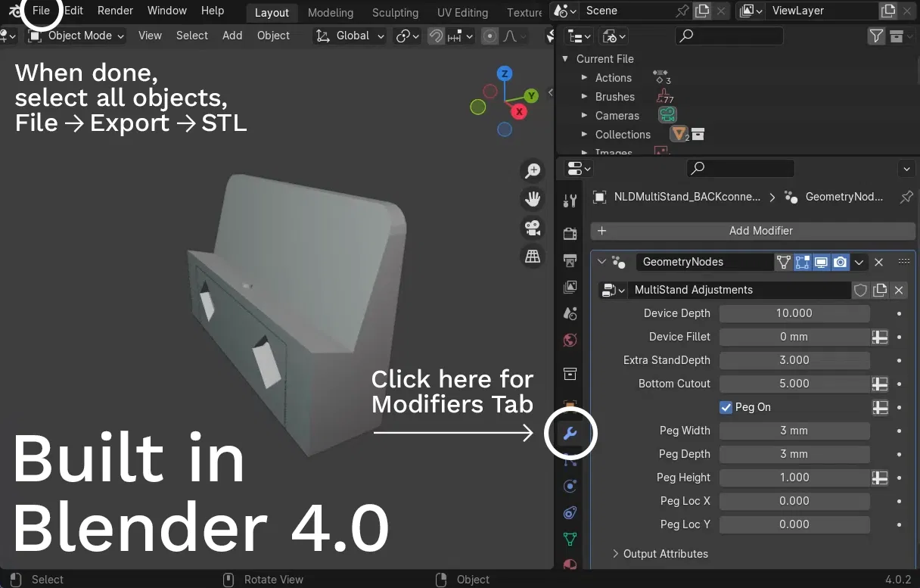The height and width of the screenshot is (588, 920).
Task: Open the Render properties tab icon
Action: pos(570,234)
